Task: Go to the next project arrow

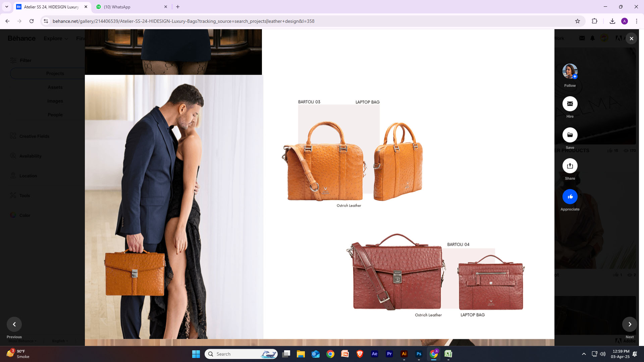Action: [x=630, y=324]
